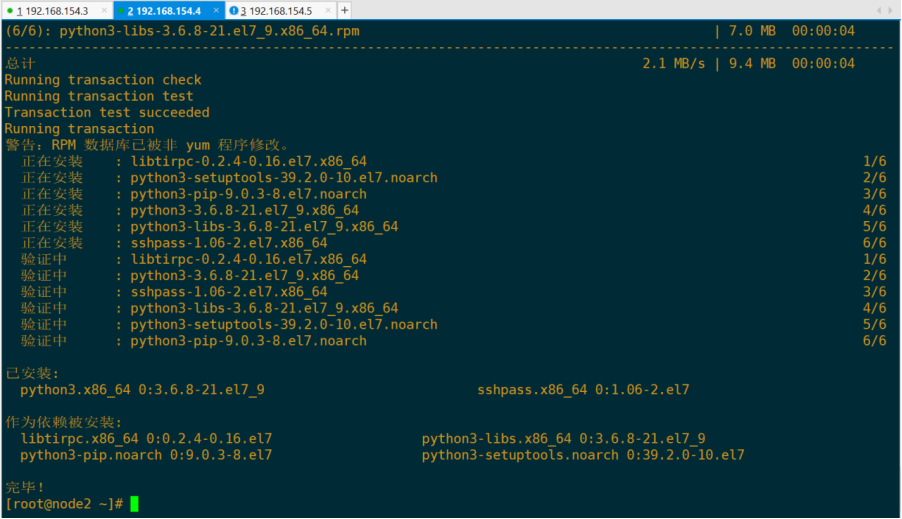Click the blue alert icon on tab 3
This screenshot has width=902, height=519.
[234, 10]
